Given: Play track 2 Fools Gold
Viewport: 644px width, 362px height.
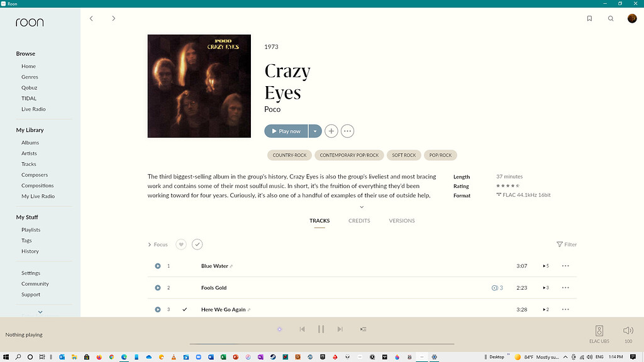Looking at the screenshot, I should (x=158, y=288).
